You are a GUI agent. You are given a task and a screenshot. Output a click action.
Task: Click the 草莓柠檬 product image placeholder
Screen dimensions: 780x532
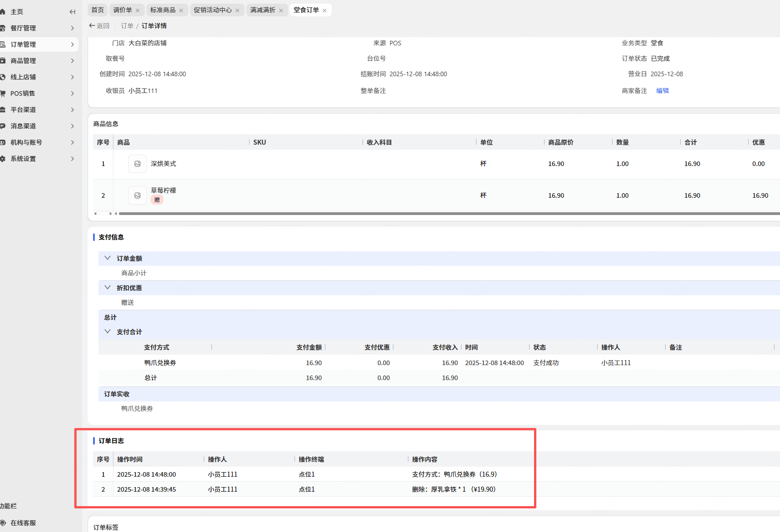coord(137,195)
